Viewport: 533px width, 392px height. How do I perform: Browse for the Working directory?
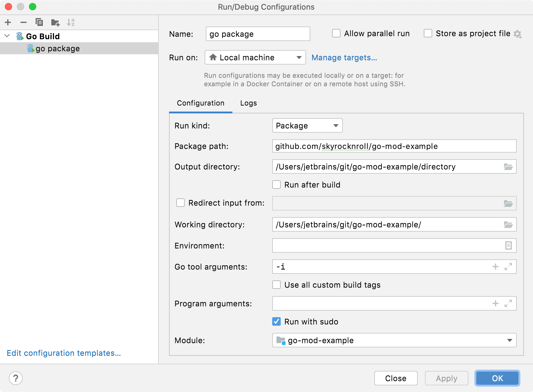coord(509,224)
